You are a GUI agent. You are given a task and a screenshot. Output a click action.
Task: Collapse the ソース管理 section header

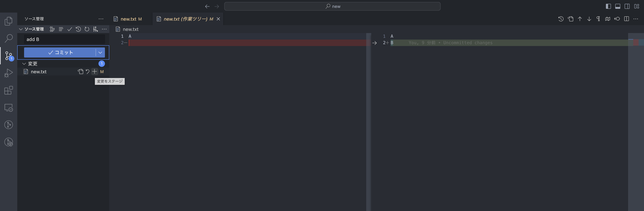(21, 29)
